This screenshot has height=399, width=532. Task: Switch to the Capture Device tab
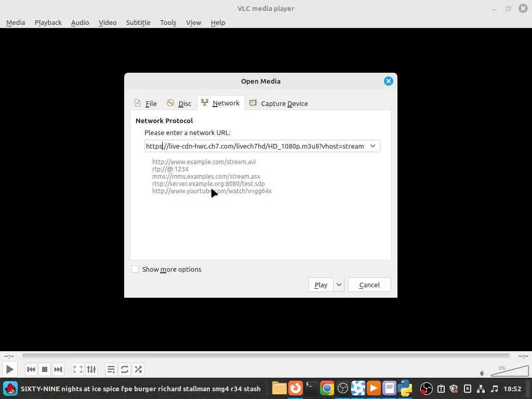278,103
